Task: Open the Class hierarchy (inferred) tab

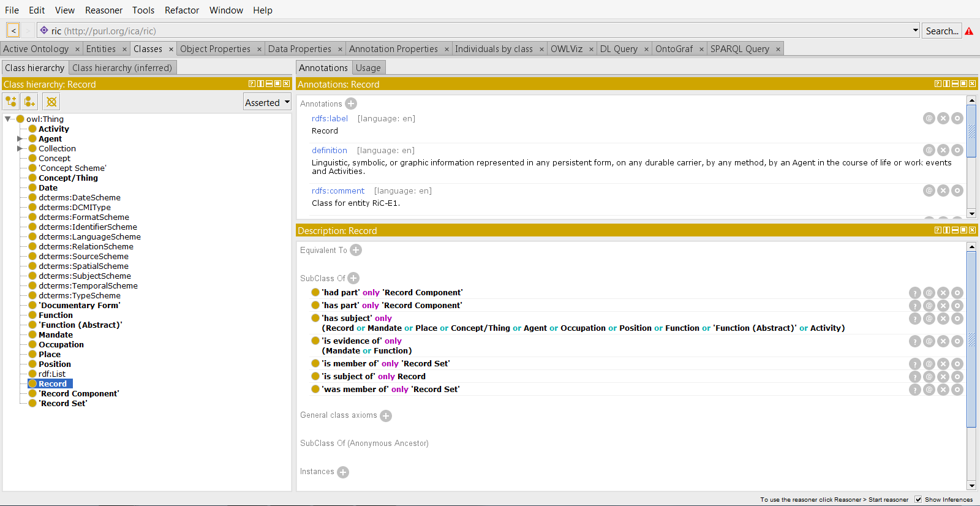Action: [122, 68]
